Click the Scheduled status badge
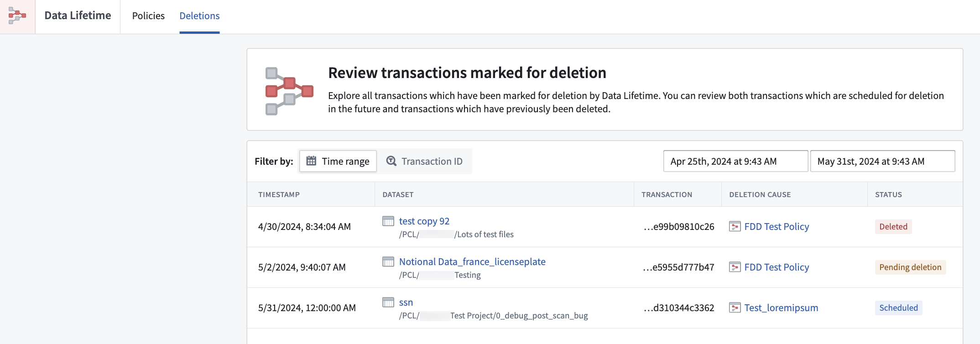 [898, 308]
